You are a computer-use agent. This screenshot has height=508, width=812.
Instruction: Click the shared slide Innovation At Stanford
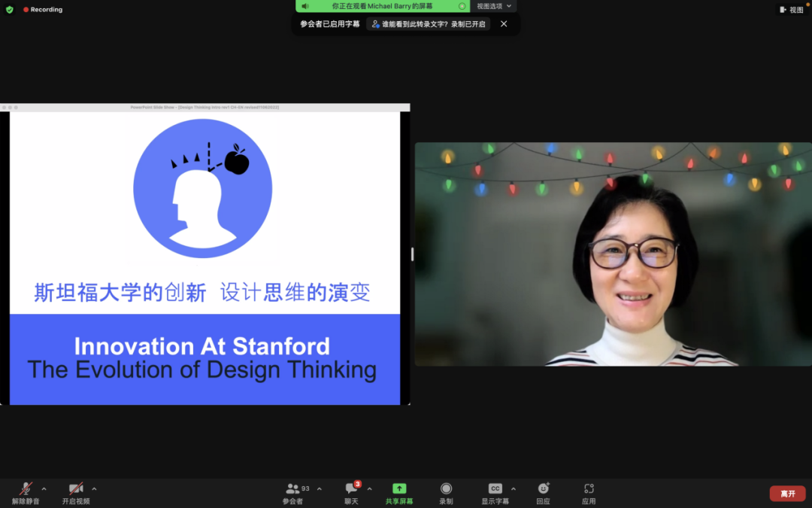pyautogui.click(x=205, y=258)
